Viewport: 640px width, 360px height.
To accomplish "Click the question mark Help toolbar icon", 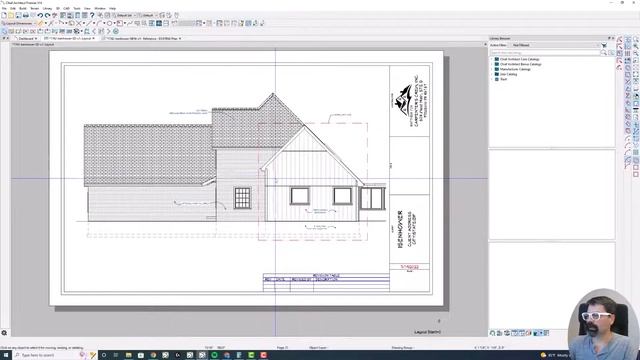I will coord(92,16).
